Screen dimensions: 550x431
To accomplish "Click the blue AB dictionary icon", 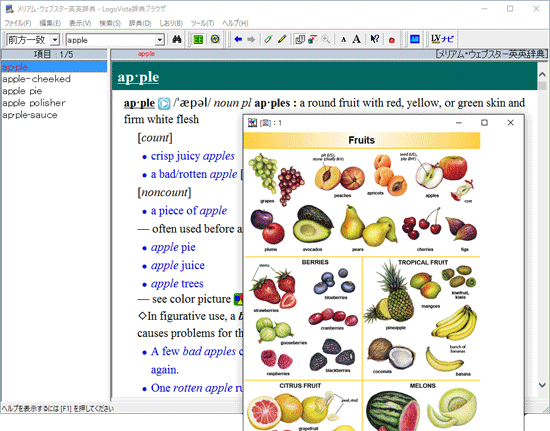I will 415,39.
